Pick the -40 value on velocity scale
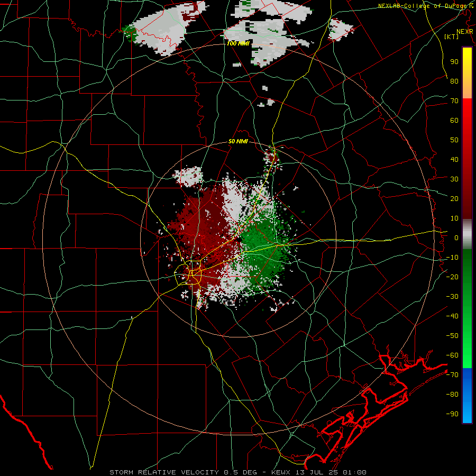This screenshot has height=476, width=476. coord(452,316)
